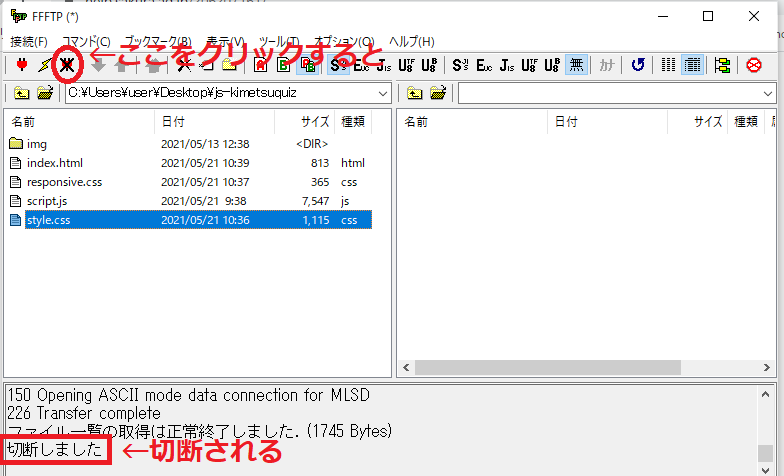Image resolution: width=784 pixels, height=476 pixels.
Task: Select the img folder row
Action: coord(190,144)
